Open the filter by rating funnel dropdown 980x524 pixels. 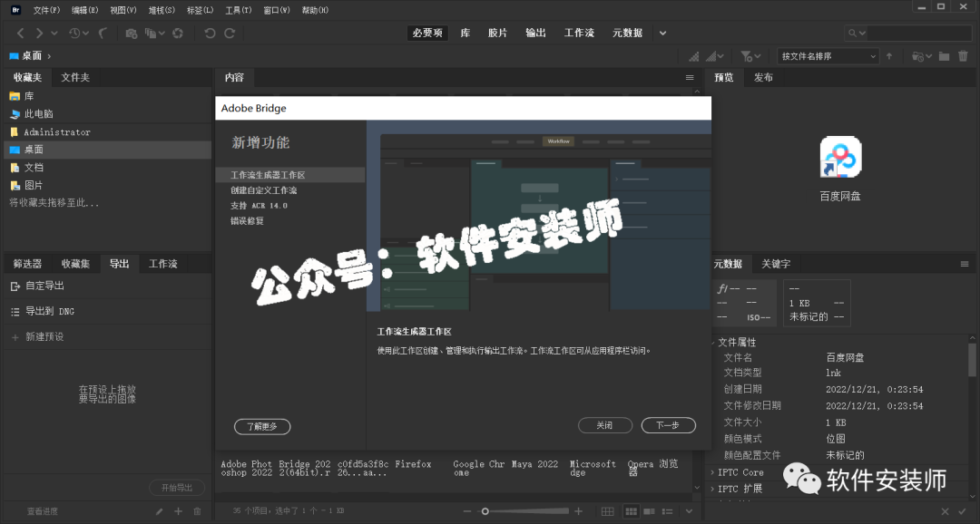point(750,56)
